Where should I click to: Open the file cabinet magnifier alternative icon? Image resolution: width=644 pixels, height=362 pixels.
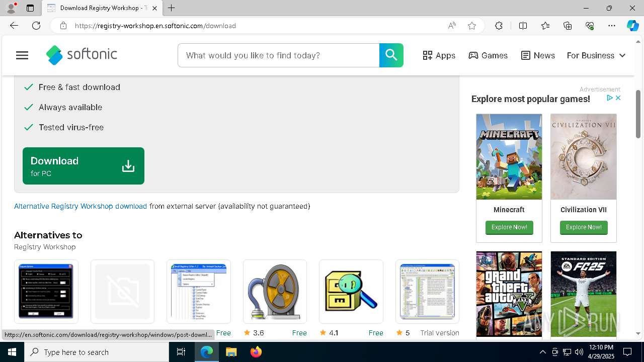tap(351, 292)
